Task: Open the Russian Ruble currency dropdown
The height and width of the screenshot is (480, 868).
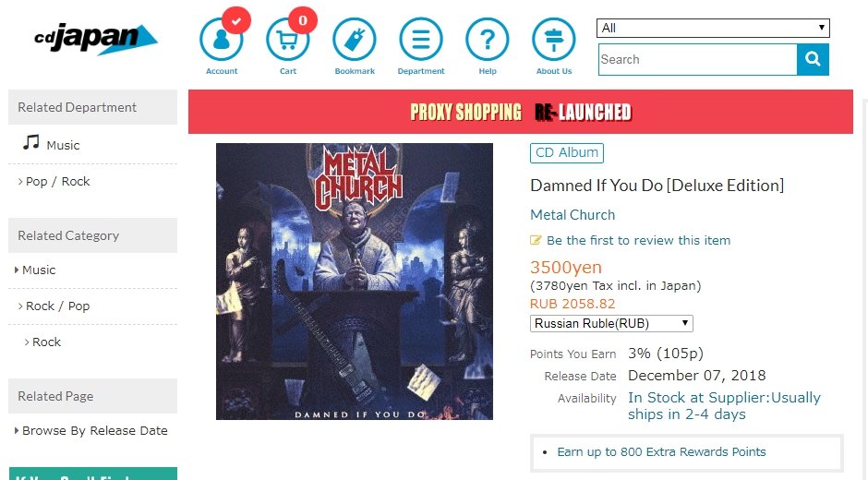Action: [x=611, y=323]
